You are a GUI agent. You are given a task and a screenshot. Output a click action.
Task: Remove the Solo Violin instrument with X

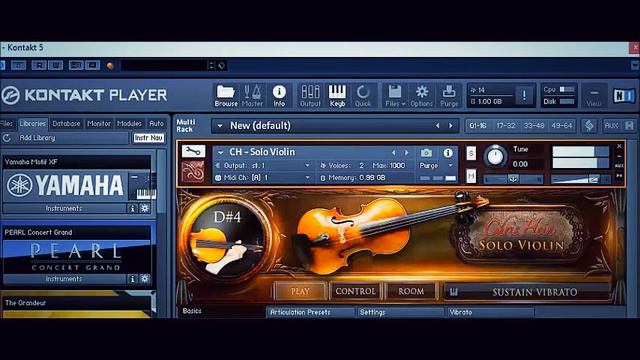[619, 146]
